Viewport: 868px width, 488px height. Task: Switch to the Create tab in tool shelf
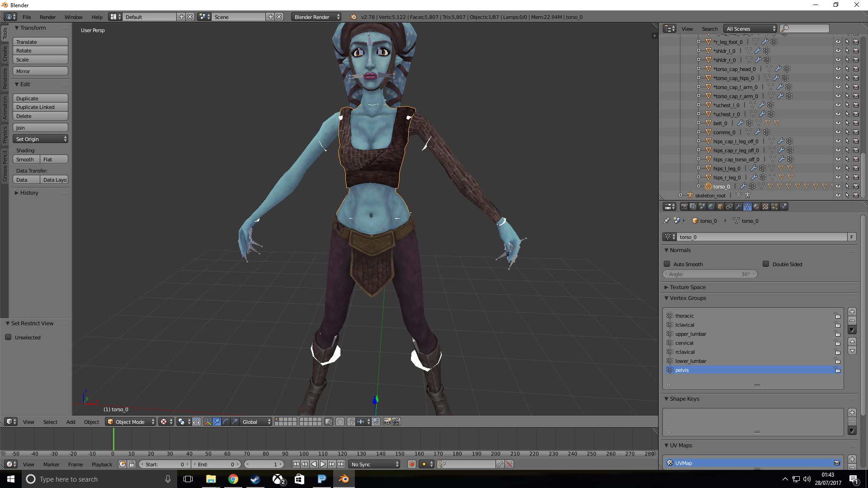point(5,53)
